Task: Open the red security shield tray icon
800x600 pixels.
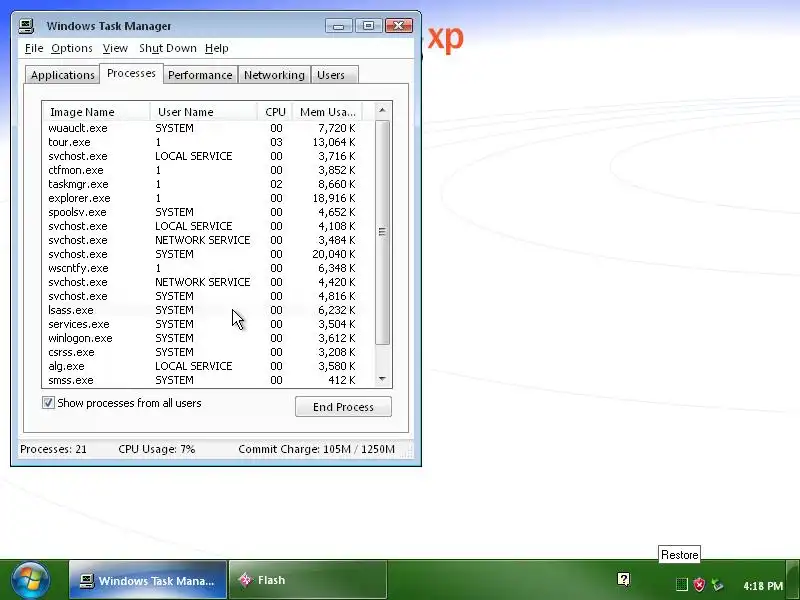Action: [699, 585]
